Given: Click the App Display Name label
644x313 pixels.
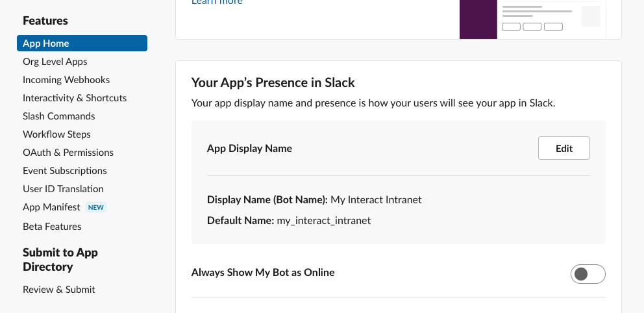Looking at the screenshot, I should (x=249, y=148).
